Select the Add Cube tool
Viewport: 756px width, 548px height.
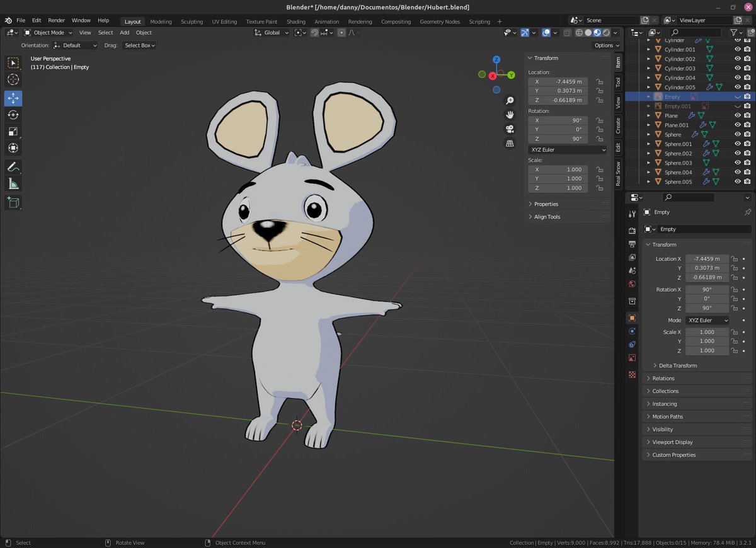pos(13,202)
